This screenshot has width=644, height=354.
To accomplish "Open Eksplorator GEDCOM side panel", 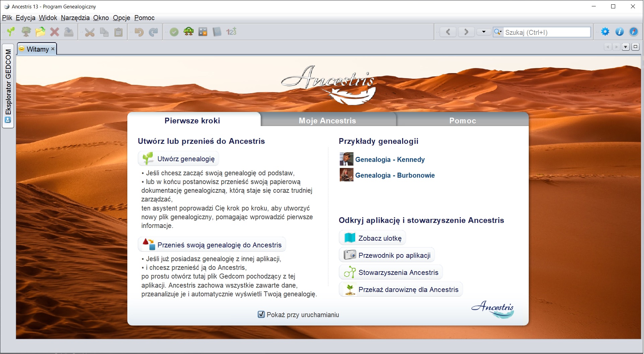I will coord(8,86).
